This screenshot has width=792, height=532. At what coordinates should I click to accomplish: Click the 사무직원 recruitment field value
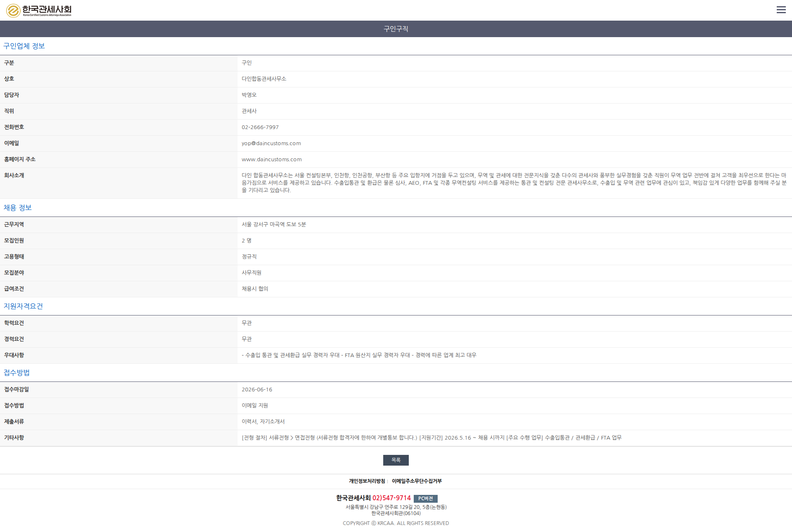(251, 273)
